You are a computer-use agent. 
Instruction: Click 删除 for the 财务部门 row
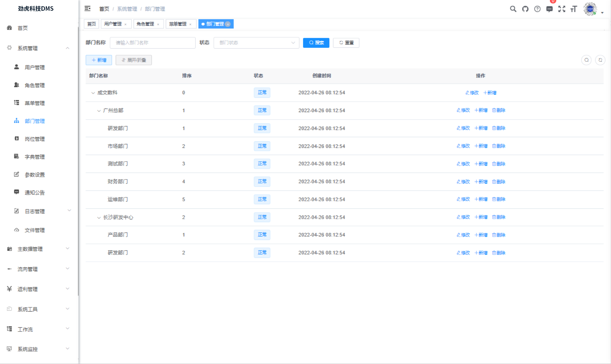coord(499,182)
